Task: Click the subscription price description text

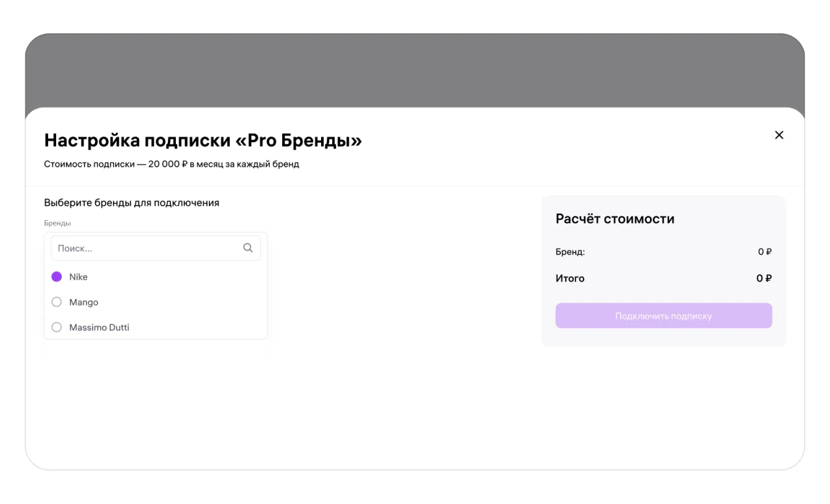Action: click(x=172, y=164)
